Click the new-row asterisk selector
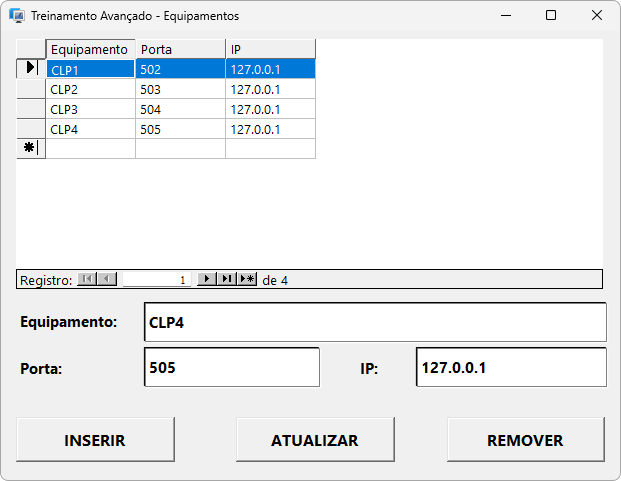Screen dimensions: 621x481 click(31, 148)
